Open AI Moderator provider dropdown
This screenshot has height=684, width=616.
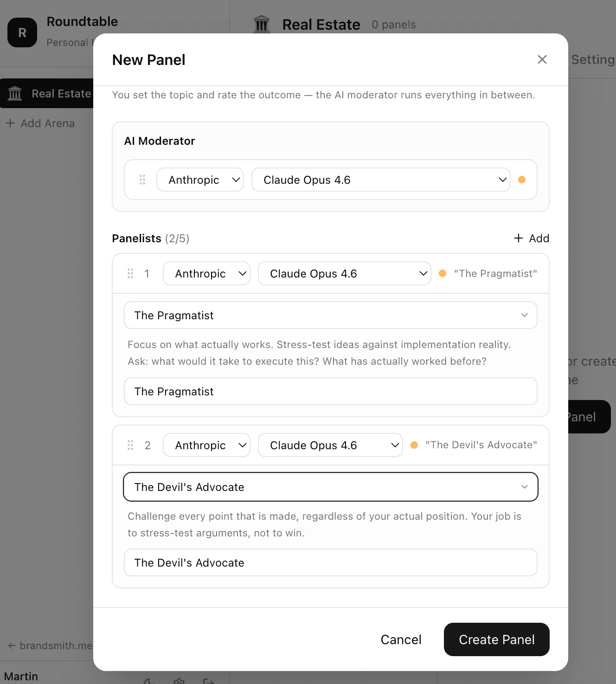click(200, 180)
